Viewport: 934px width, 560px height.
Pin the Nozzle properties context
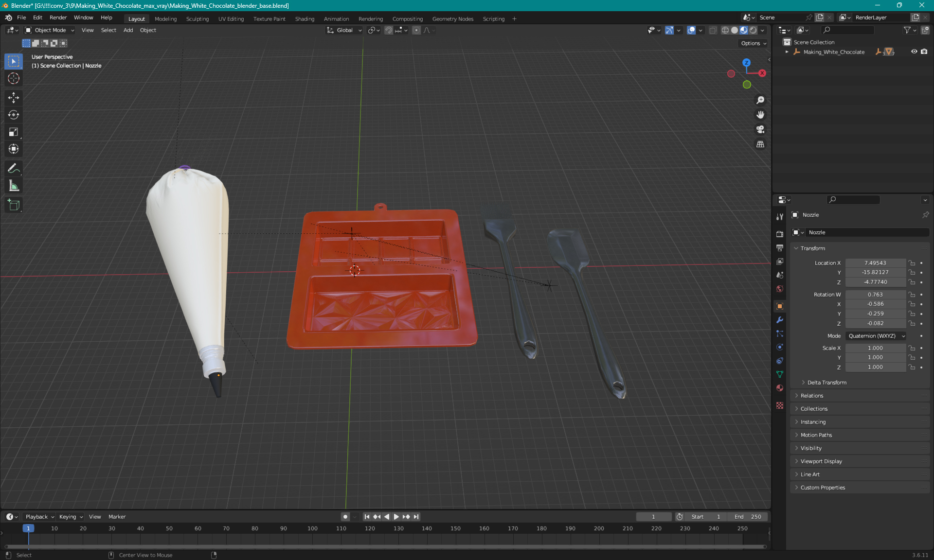(925, 215)
